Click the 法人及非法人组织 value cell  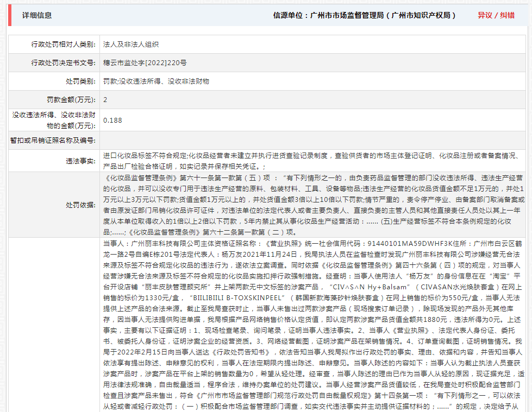click(130, 45)
